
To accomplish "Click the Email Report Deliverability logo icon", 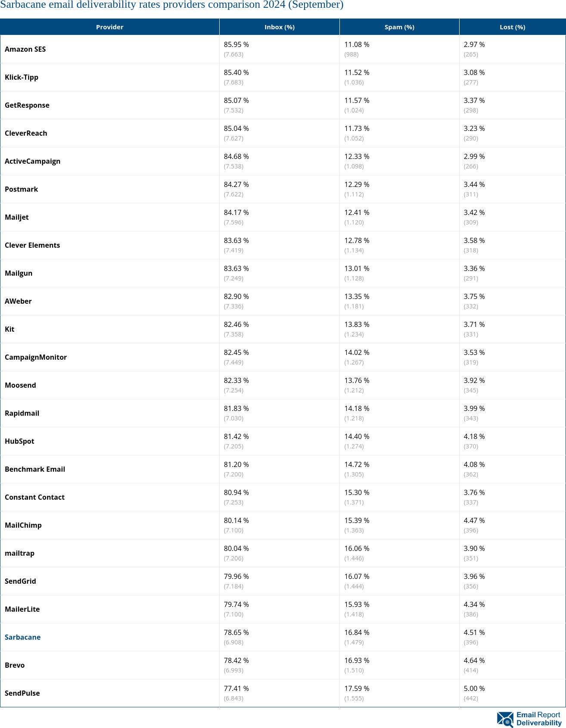I will point(505,719).
